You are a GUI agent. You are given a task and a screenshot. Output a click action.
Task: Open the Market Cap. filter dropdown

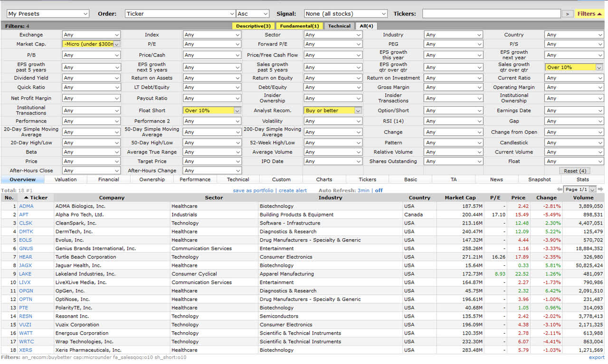pos(91,44)
